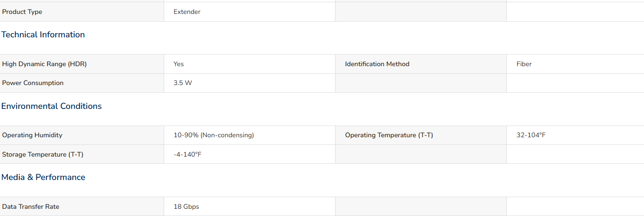This screenshot has height=216, width=644.
Task: Click the Technical Information section heading
Action: [43, 35]
